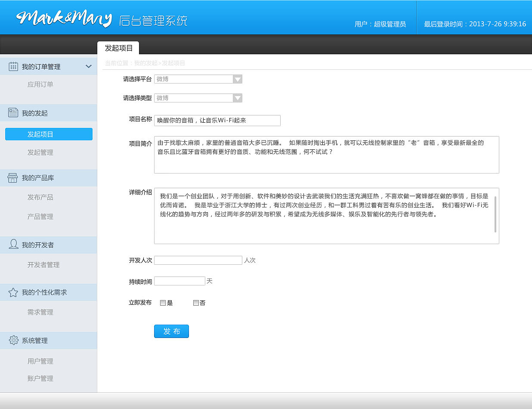Select 发起管理 in the sidebar menu
This screenshot has width=532, height=409.
[x=40, y=152]
